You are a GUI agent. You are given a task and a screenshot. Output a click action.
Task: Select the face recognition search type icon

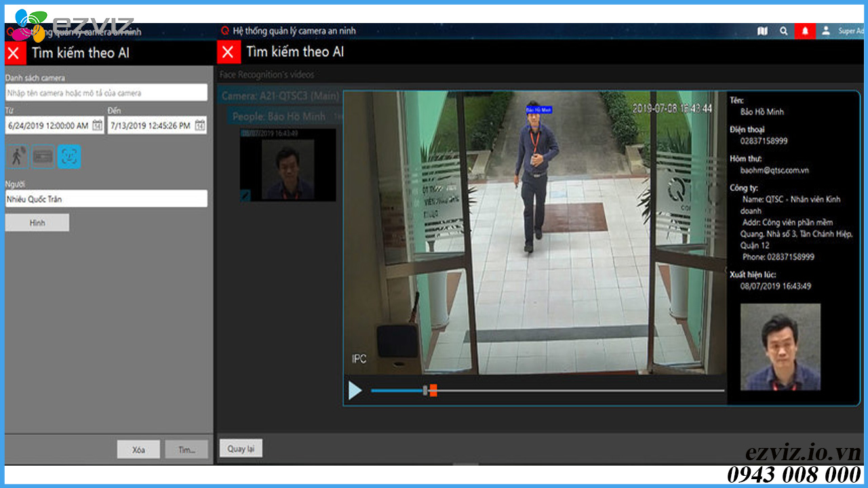tap(69, 157)
